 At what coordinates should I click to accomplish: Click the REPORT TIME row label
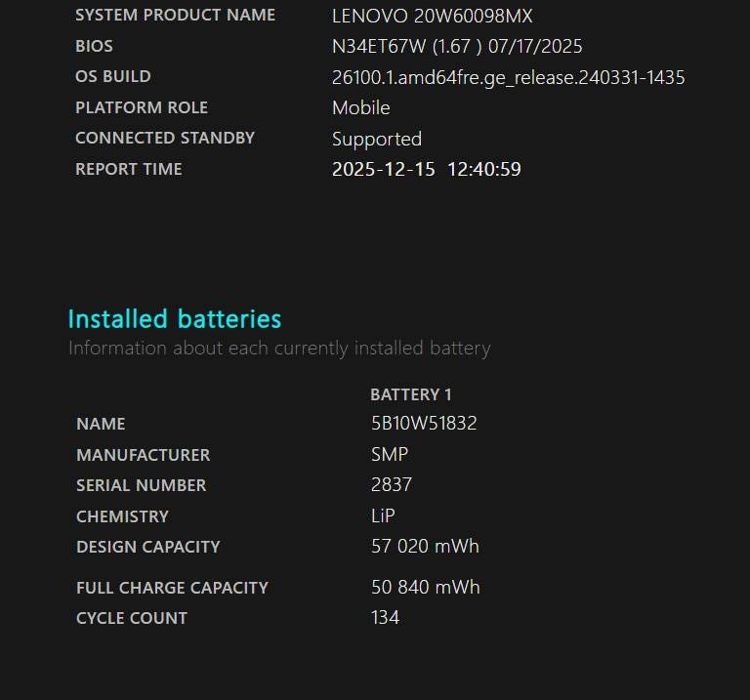point(129,169)
